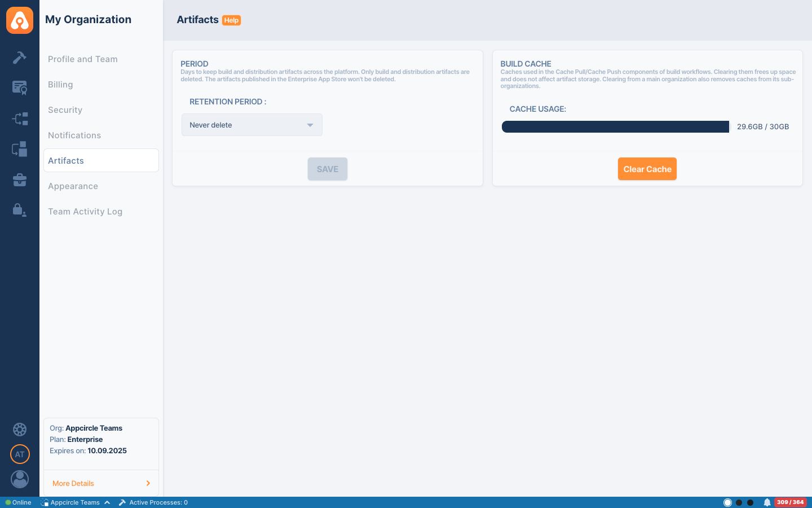This screenshot has width=812, height=508.
Task: Click the AT organization avatar
Action: (x=20, y=454)
